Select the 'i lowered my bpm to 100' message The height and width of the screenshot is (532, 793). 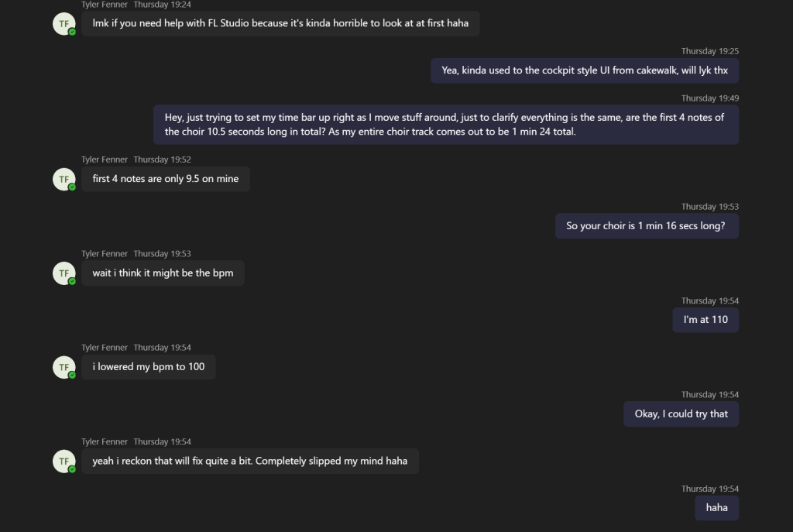[148, 366]
